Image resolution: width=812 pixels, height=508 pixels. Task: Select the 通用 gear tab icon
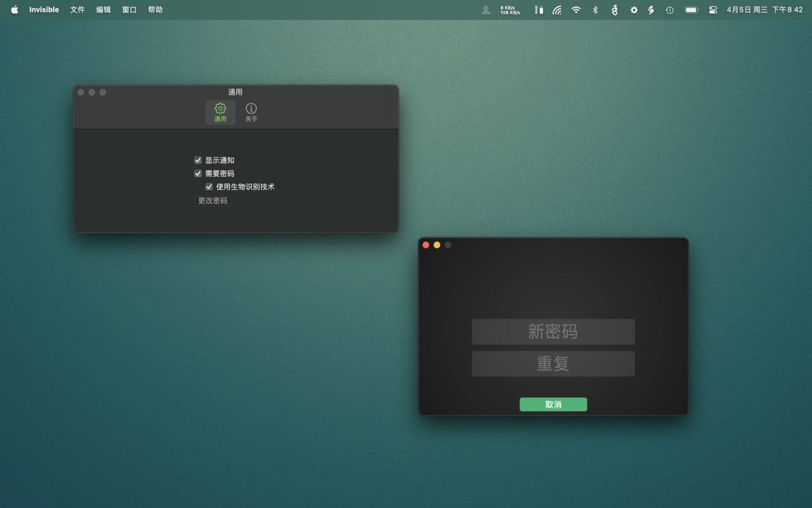point(220,112)
